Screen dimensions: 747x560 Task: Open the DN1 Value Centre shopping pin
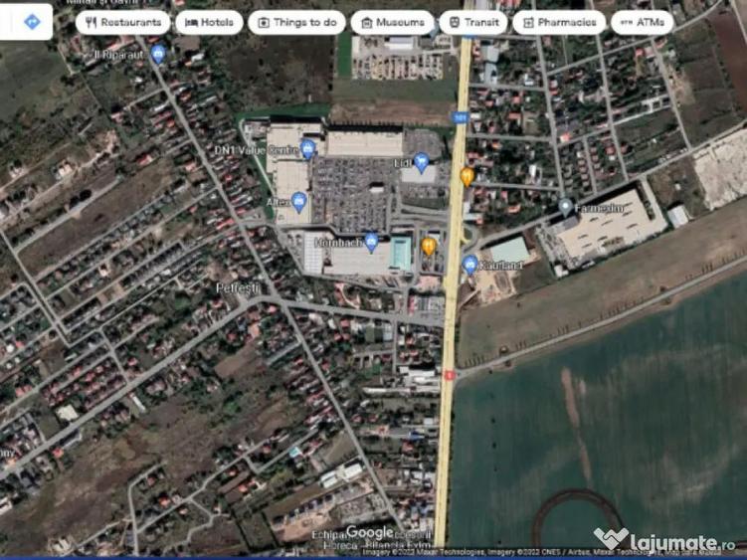pos(307,149)
